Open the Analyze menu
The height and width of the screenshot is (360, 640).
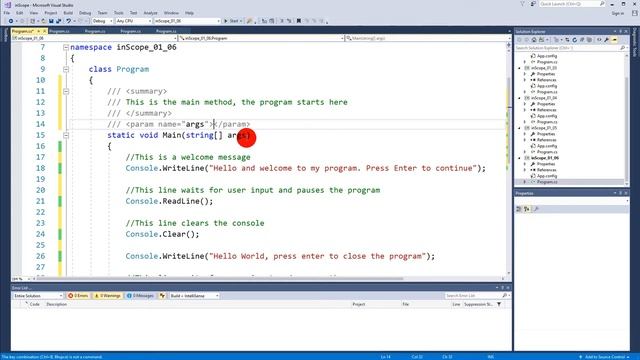pos(150,13)
